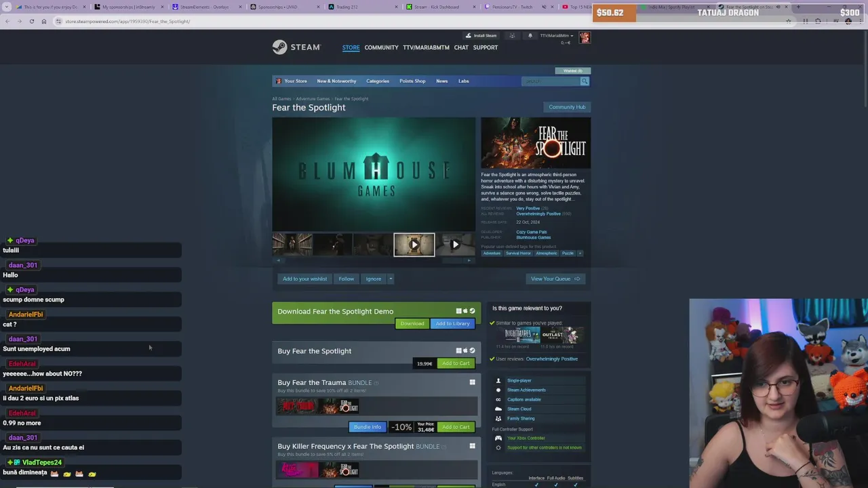Click the right arrow of thumbnail strip
868x488 pixels.
coord(470,260)
